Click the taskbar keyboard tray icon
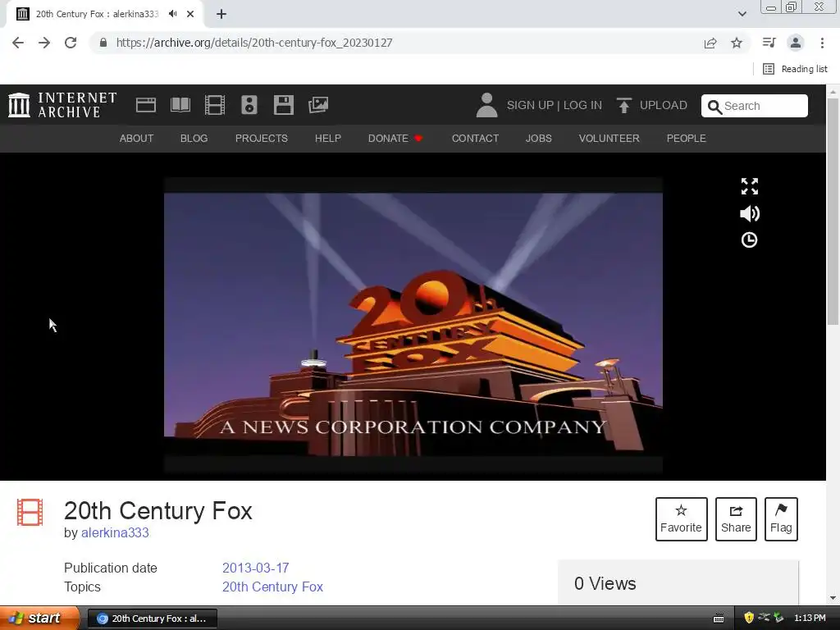The width and height of the screenshot is (840, 630). point(719,619)
